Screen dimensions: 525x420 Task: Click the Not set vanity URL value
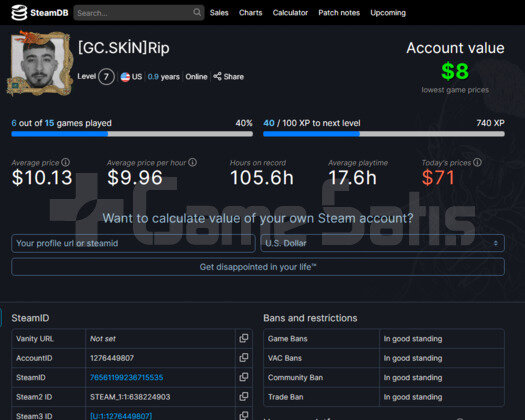point(103,339)
